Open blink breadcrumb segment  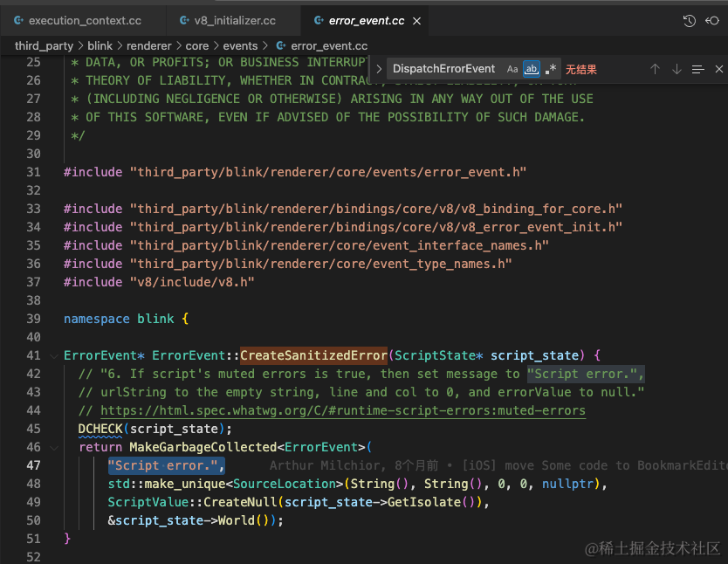coord(100,46)
